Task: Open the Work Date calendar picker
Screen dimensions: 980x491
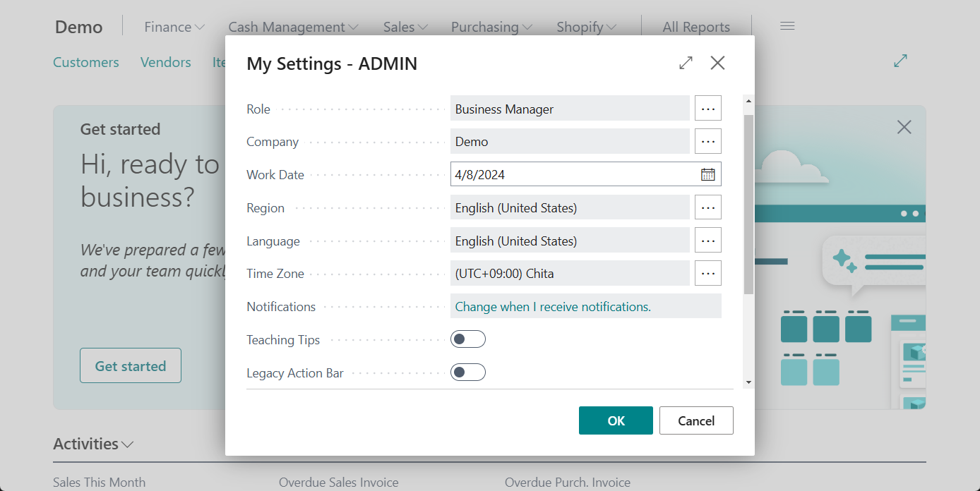Action: [707, 174]
